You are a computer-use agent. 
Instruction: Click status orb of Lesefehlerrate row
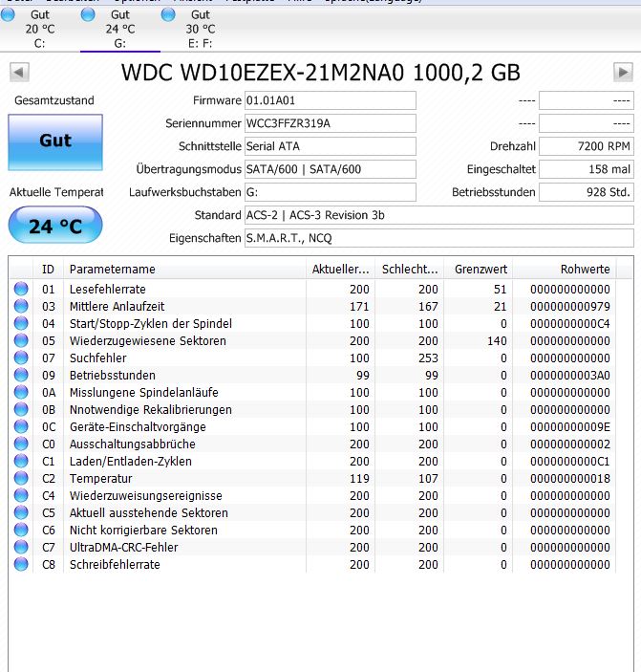click(21, 289)
